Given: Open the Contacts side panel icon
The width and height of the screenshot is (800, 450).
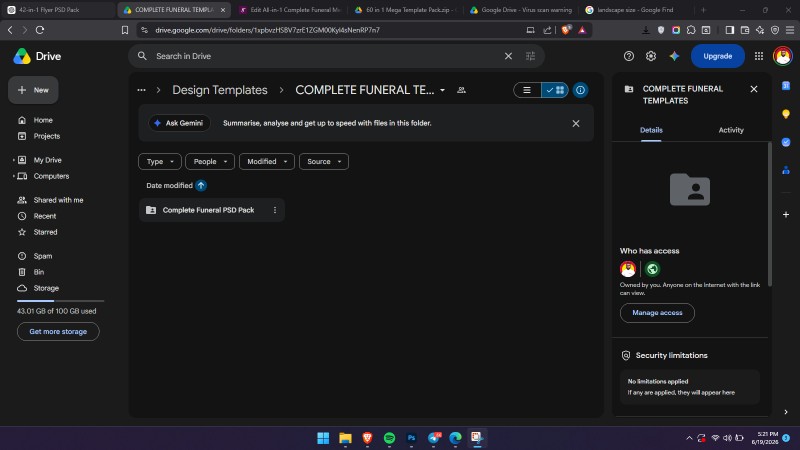Looking at the screenshot, I should point(786,170).
